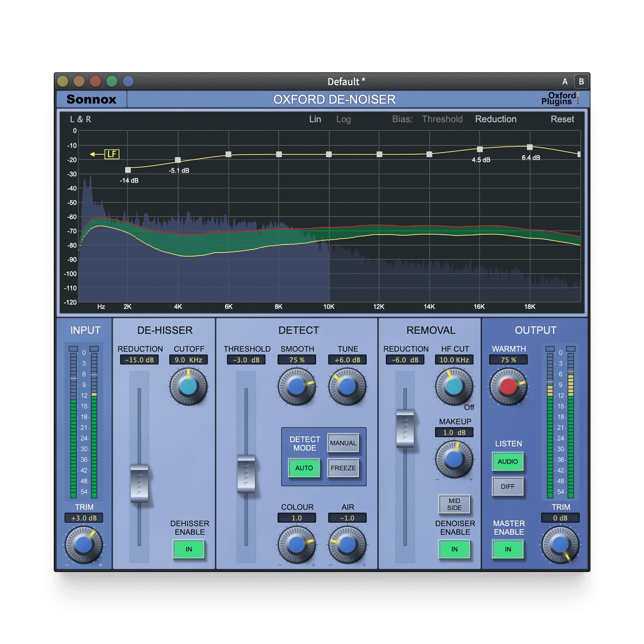This screenshot has height=644, width=644.
Task: Select the 6.4 dB bias curve node
Action: click(x=530, y=147)
